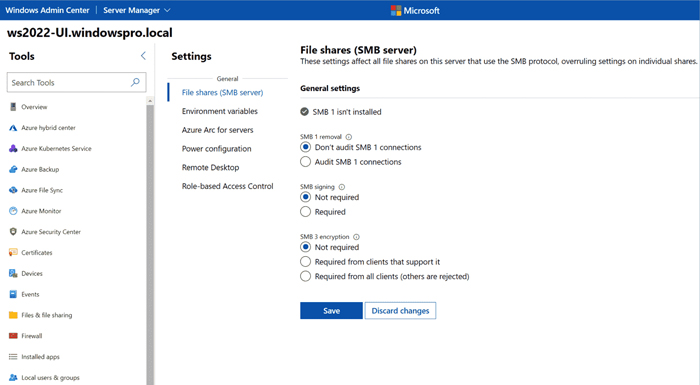This screenshot has height=385, width=700.
Task: Focus the Search Tools input field
Action: tap(76, 83)
